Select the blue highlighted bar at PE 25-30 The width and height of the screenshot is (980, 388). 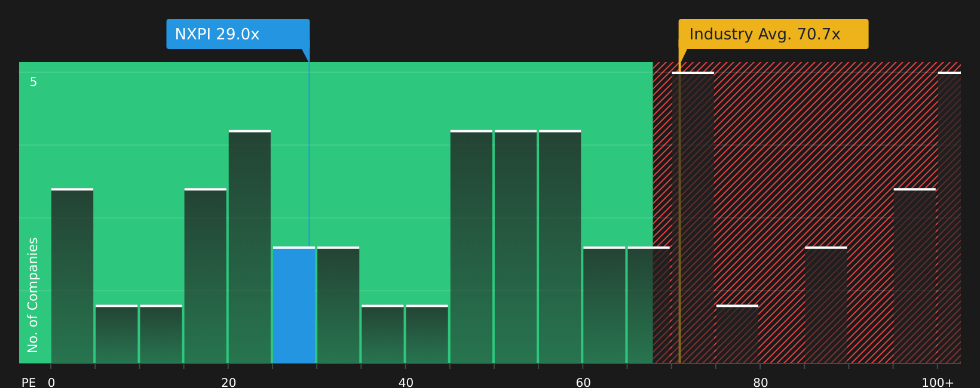[294, 305]
